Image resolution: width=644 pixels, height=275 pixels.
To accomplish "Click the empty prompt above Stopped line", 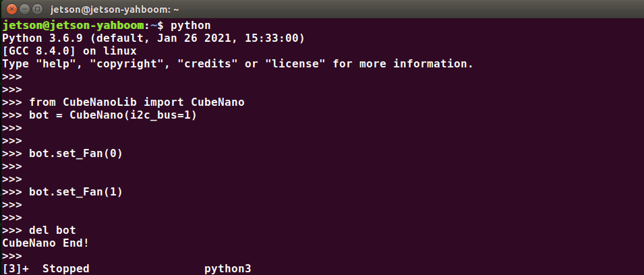I will point(12,255).
